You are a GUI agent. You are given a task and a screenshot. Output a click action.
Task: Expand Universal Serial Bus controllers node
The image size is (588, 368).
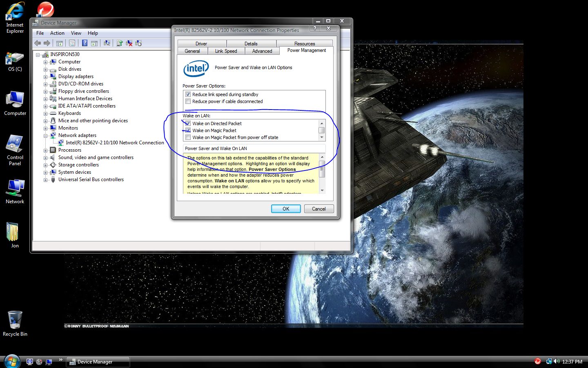45,180
